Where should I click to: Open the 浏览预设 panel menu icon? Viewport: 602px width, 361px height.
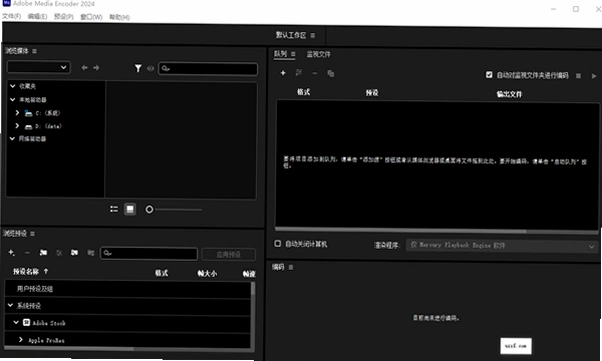pyautogui.click(x=33, y=233)
